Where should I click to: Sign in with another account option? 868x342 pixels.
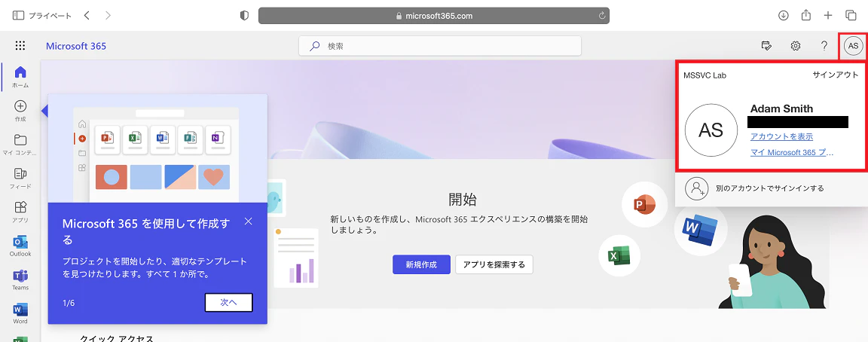click(771, 188)
